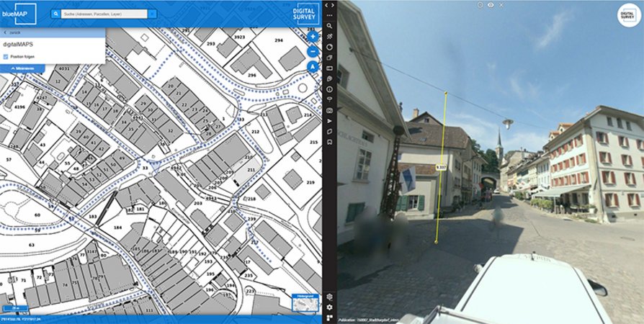644x324 pixels.
Task: Open the Hintergrund background map thumbnail
Action: click(305, 302)
